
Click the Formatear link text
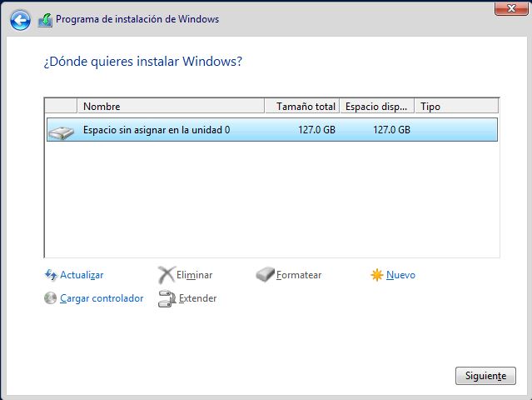(299, 275)
